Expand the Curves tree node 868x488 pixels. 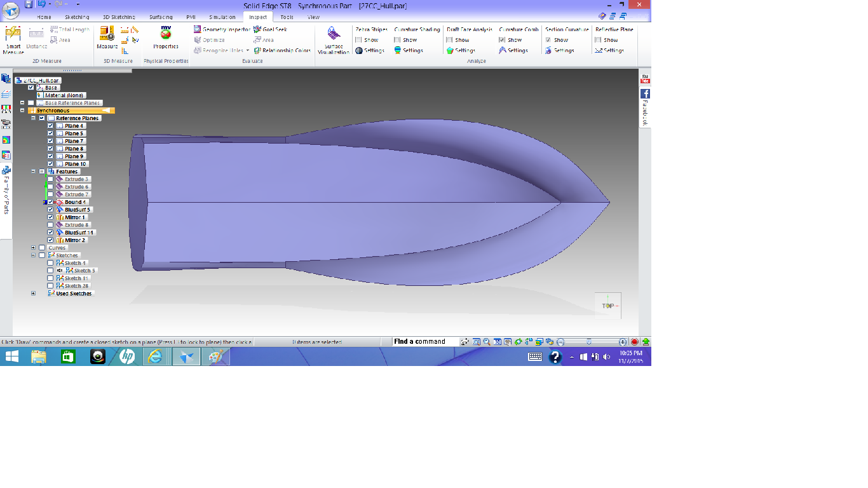coord(33,248)
